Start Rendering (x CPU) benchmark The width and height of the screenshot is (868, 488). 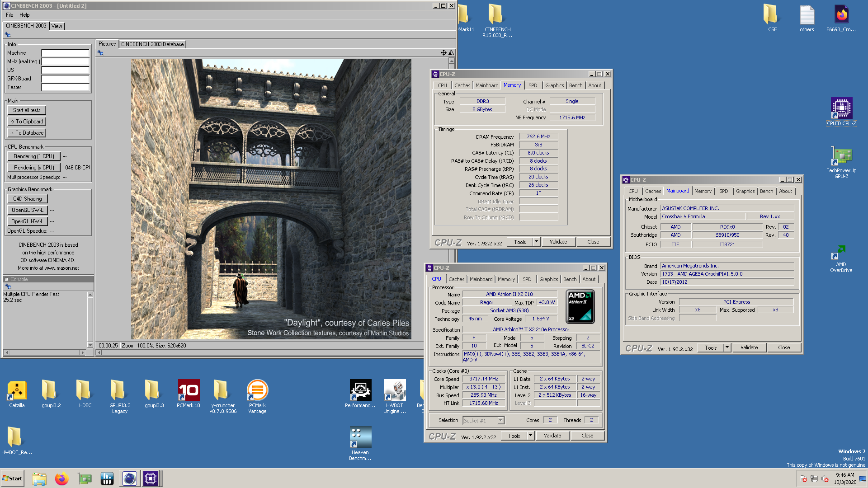tap(34, 168)
